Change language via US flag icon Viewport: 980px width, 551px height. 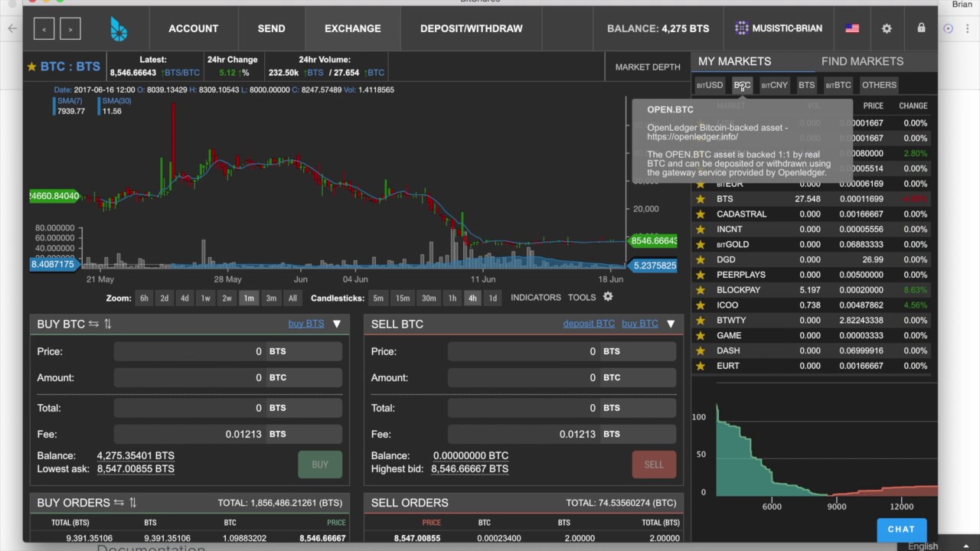coord(852,28)
